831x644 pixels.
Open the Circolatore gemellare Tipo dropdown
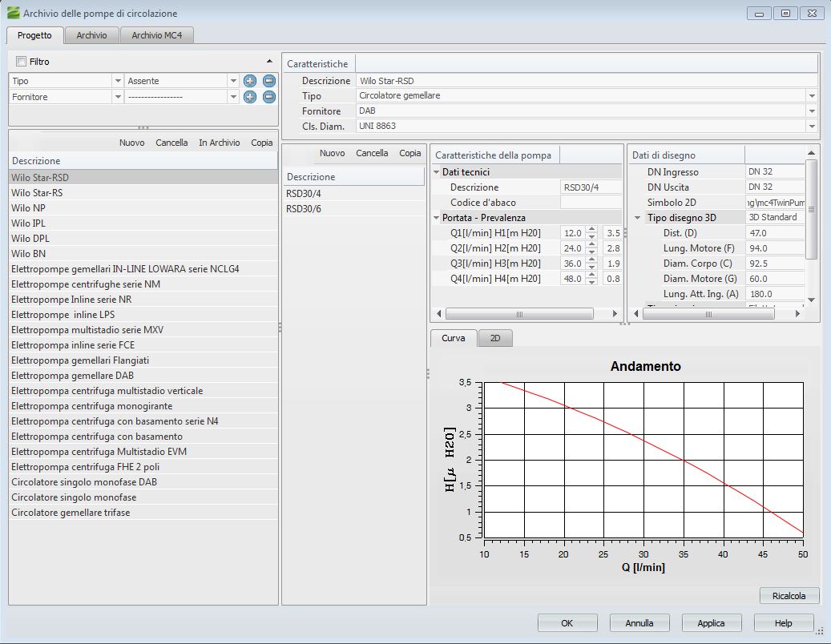coord(812,96)
